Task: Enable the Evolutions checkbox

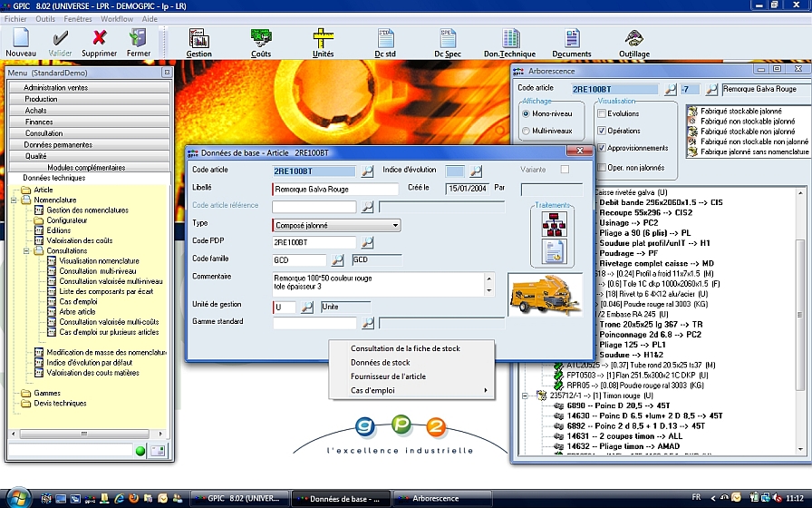Action: point(601,114)
